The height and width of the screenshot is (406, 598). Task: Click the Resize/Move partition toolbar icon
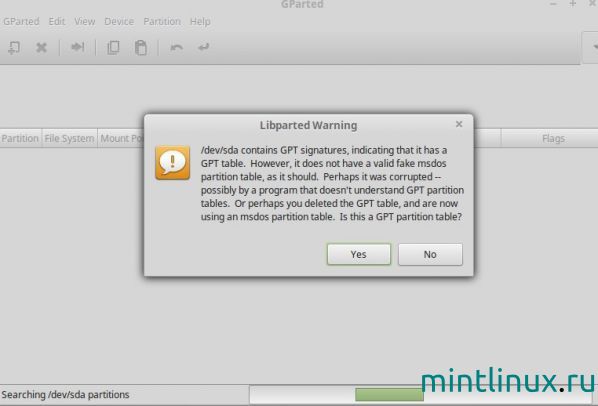pyautogui.click(x=77, y=47)
